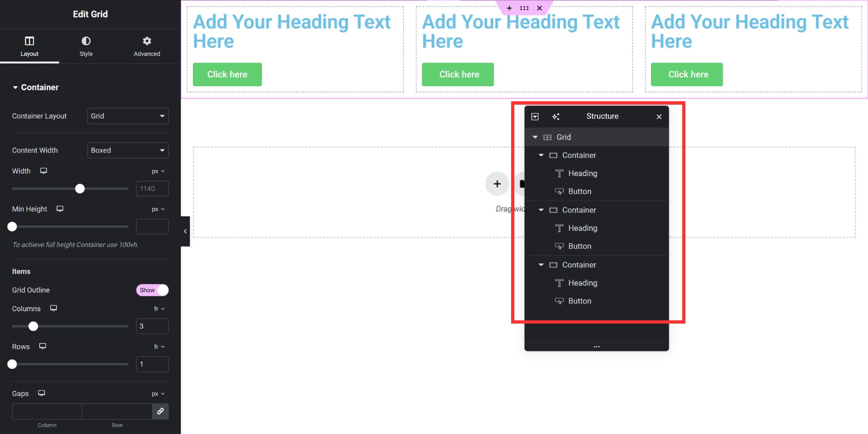The width and height of the screenshot is (868, 434).
Task: Open the Advanced tab
Action: click(x=146, y=46)
